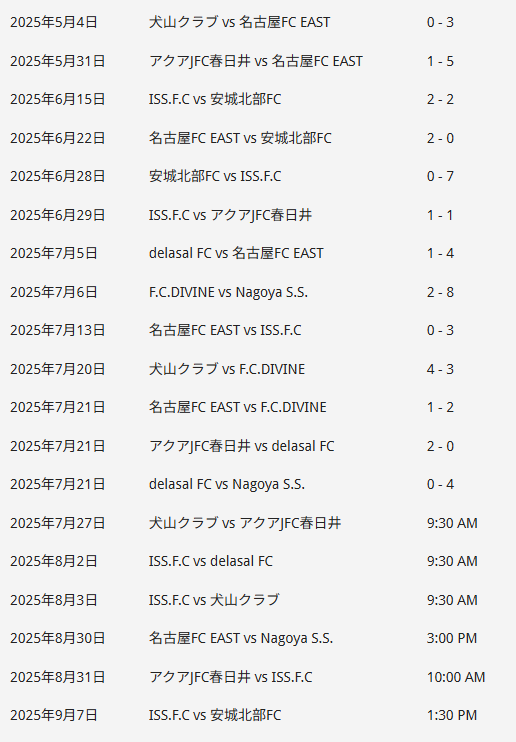Open the 犬山クラブ vs 名古屋FC EAST match
This screenshot has height=742, width=516.
[239, 22]
